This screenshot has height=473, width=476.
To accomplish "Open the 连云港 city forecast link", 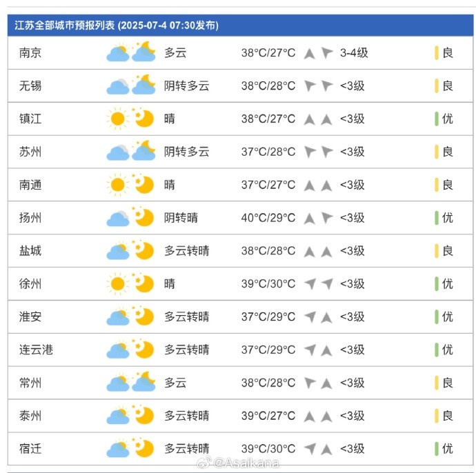I will click(36, 350).
